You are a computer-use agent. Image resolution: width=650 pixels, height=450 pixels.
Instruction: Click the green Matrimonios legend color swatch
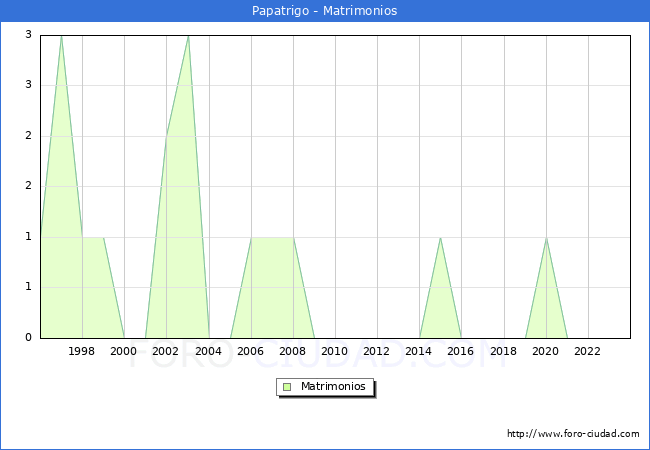coord(287,386)
